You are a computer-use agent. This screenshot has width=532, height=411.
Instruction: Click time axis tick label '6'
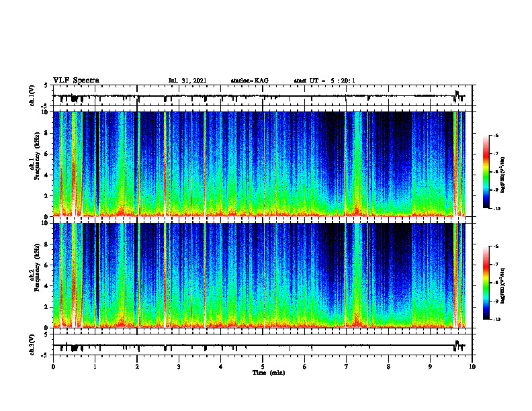305,367
